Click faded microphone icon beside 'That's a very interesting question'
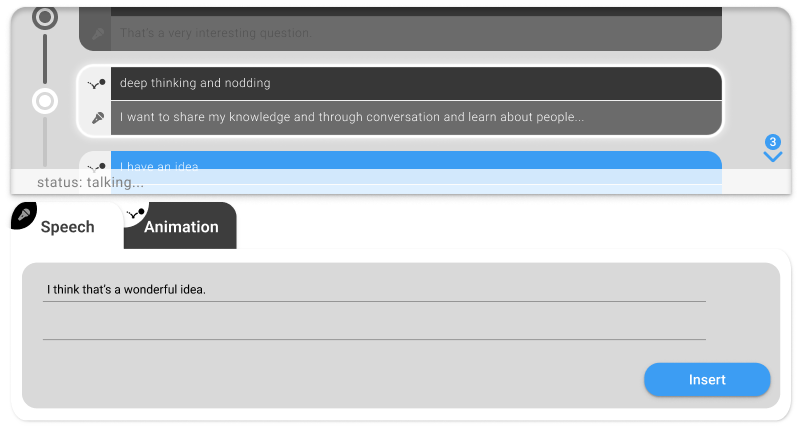Screen dimensions: 802x433 click(98, 34)
